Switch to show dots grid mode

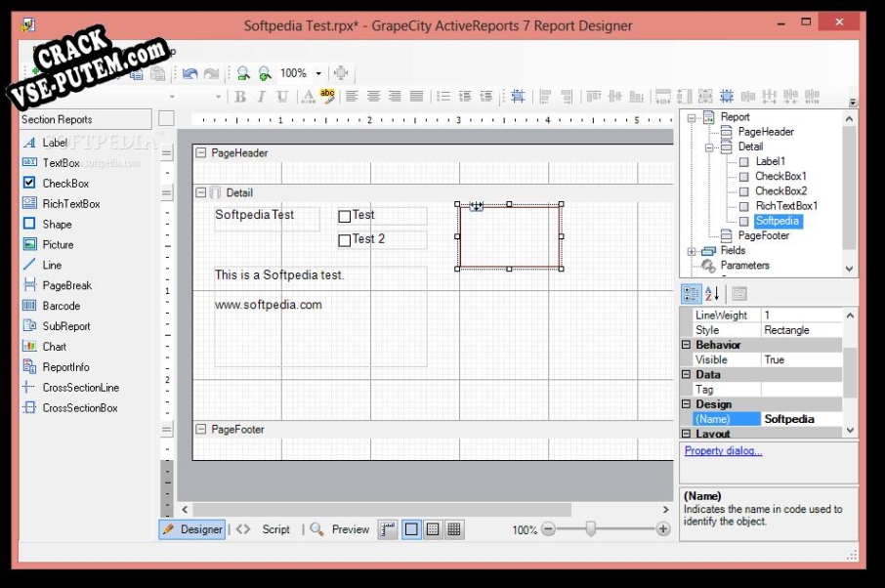(433, 529)
